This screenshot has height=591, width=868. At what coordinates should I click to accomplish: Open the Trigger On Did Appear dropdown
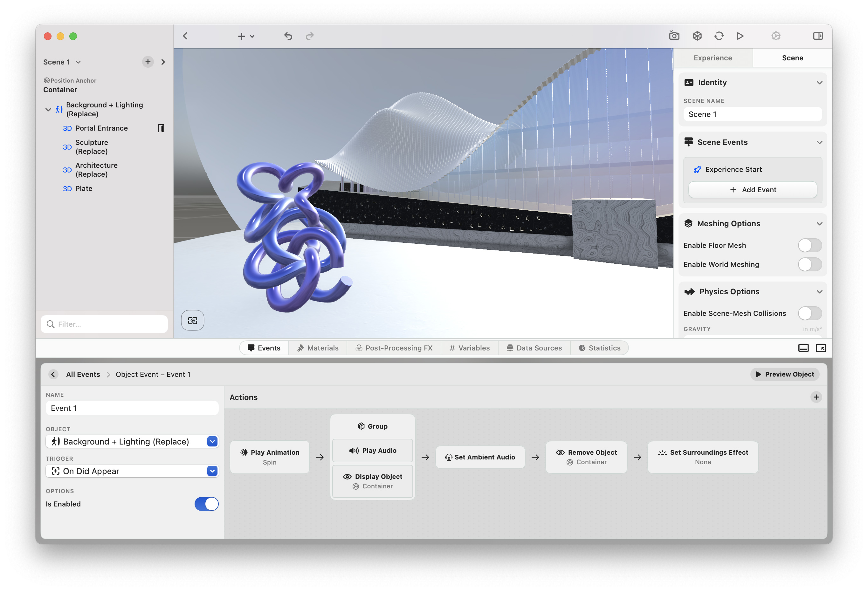[x=212, y=471]
